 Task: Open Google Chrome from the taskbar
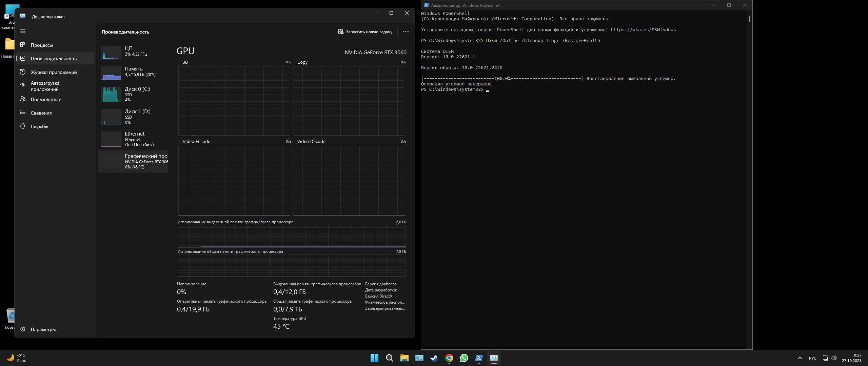coord(449,358)
